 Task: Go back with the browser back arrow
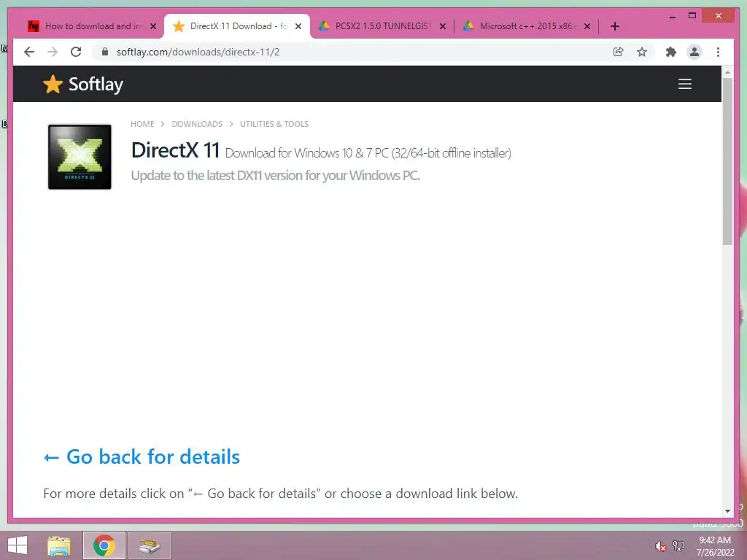29,52
